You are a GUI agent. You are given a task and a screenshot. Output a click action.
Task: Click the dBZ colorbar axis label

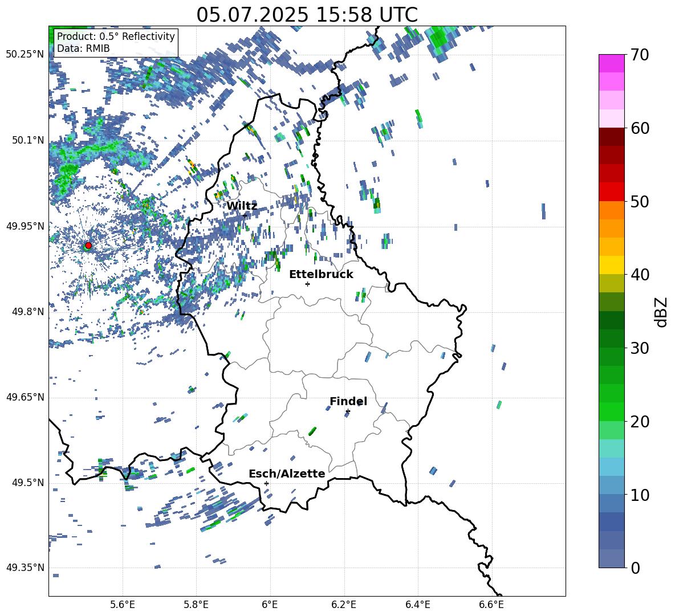(x=662, y=312)
